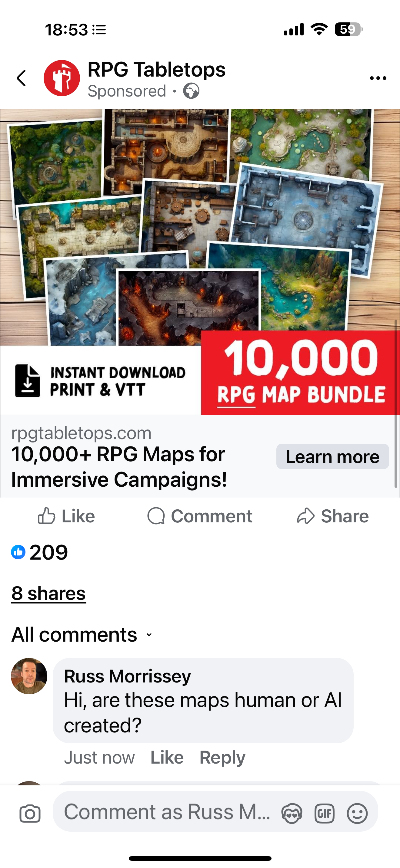Open the three-dot post options menu
The image size is (400, 868).
(378, 78)
